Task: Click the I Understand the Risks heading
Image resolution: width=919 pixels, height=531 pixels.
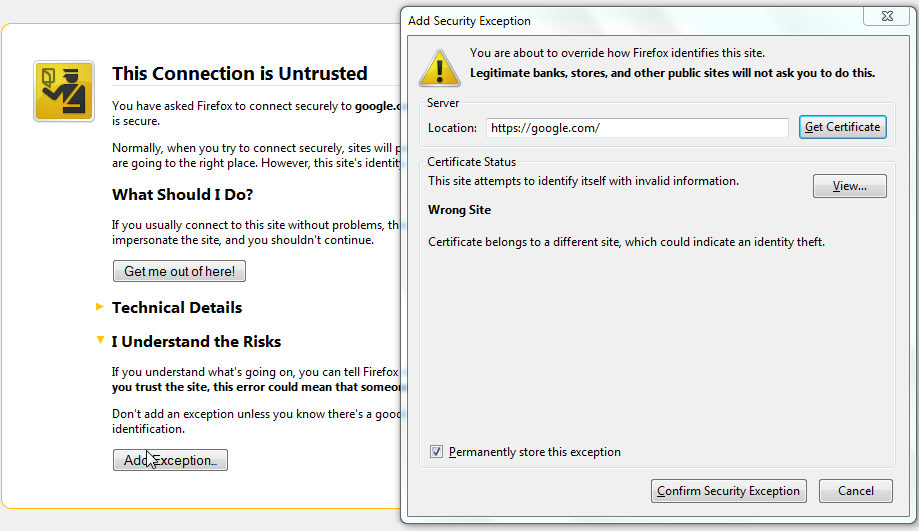Action: (x=196, y=342)
